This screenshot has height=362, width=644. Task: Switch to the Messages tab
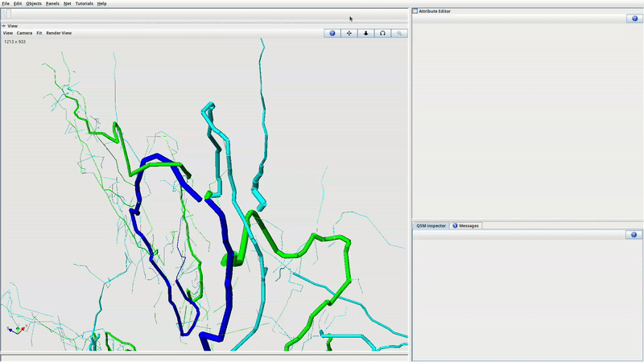[466, 225]
